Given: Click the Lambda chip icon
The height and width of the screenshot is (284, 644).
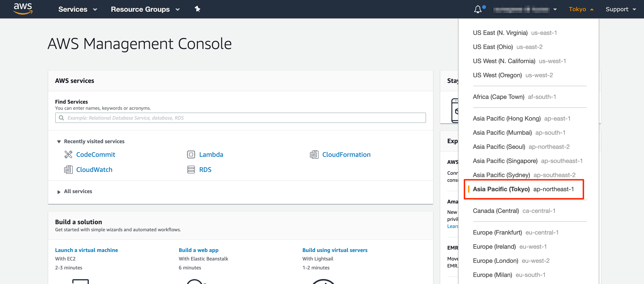Looking at the screenshot, I should click(x=191, y=154).
